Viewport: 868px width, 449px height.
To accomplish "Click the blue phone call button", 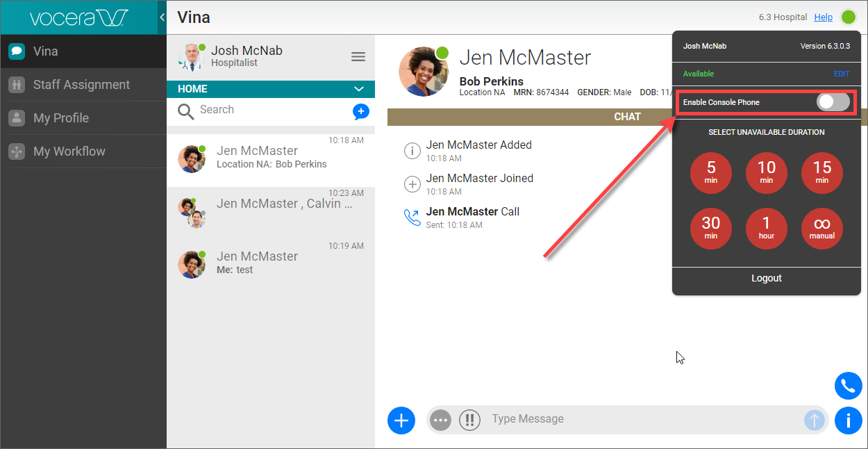I will 848,386.
